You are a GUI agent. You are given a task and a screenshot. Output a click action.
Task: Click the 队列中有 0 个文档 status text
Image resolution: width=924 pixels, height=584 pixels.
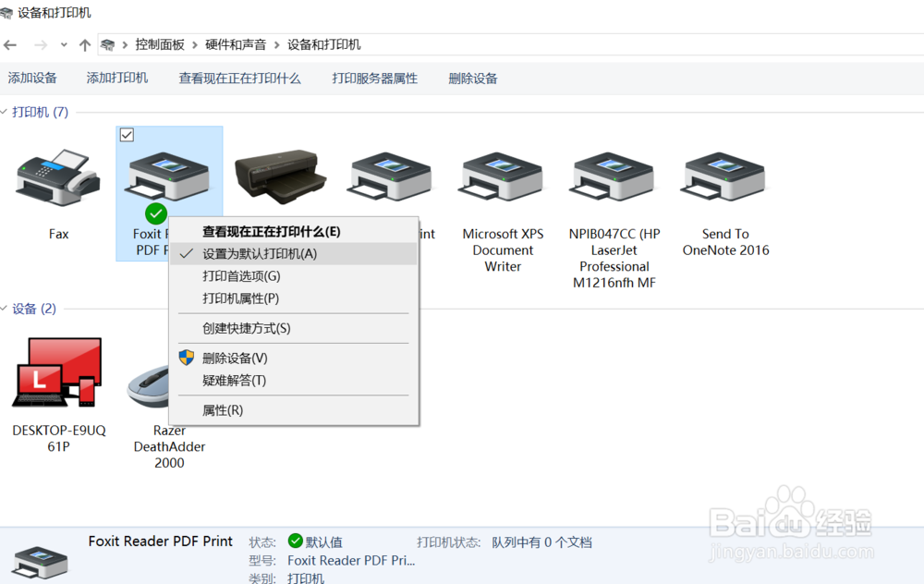542,542
